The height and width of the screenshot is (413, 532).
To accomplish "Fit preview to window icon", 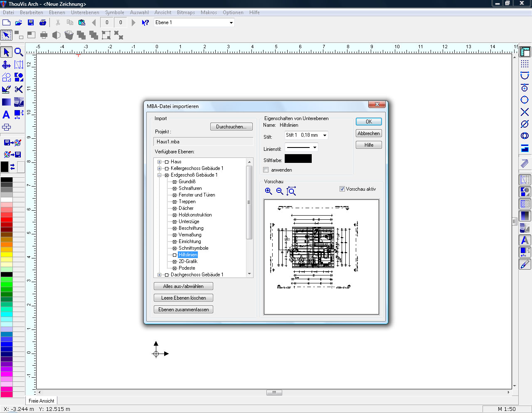I will coord(291,191).
